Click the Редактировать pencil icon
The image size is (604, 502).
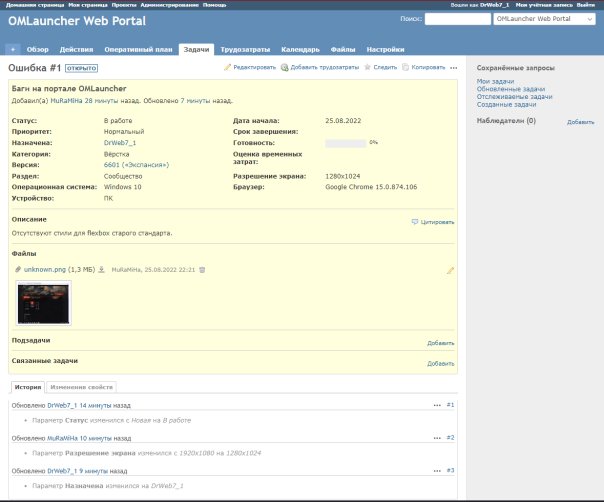point(228,67)
